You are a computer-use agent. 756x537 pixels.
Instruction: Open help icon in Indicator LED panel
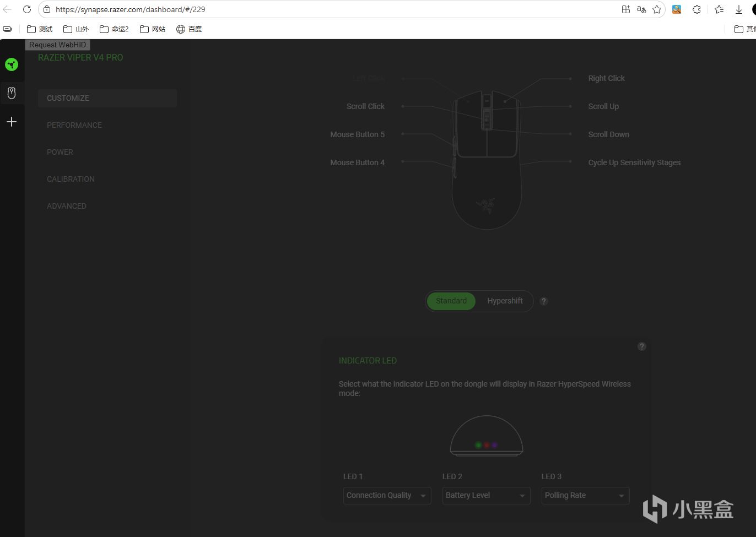coord(642,346)
